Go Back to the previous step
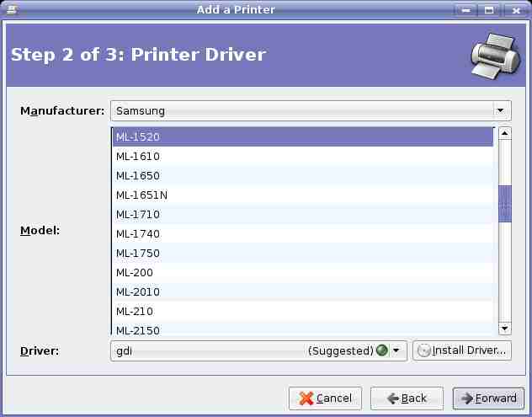 click(x=407, y=398)
